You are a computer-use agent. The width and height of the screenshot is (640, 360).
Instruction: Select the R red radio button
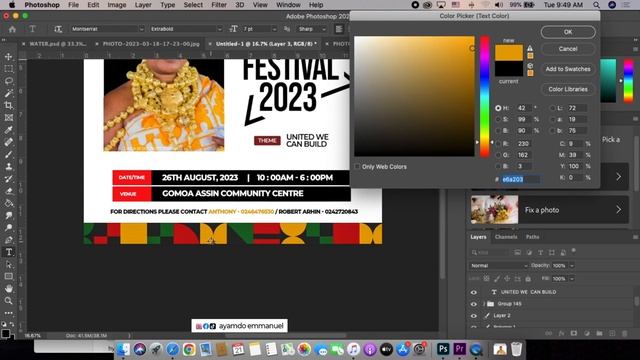click(498, 144)
